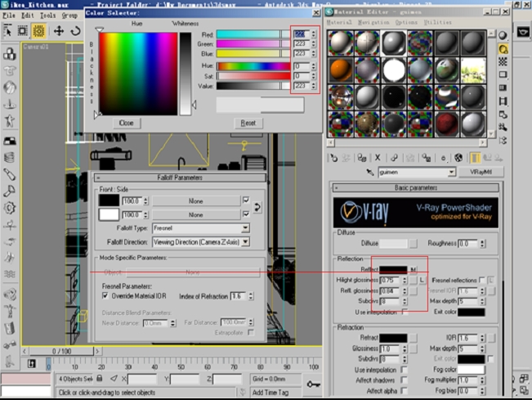The image size is (532, 400).
Task: Toggle the material editor Backlight icon
Action: pyautogui.click(x=503, y=49)
